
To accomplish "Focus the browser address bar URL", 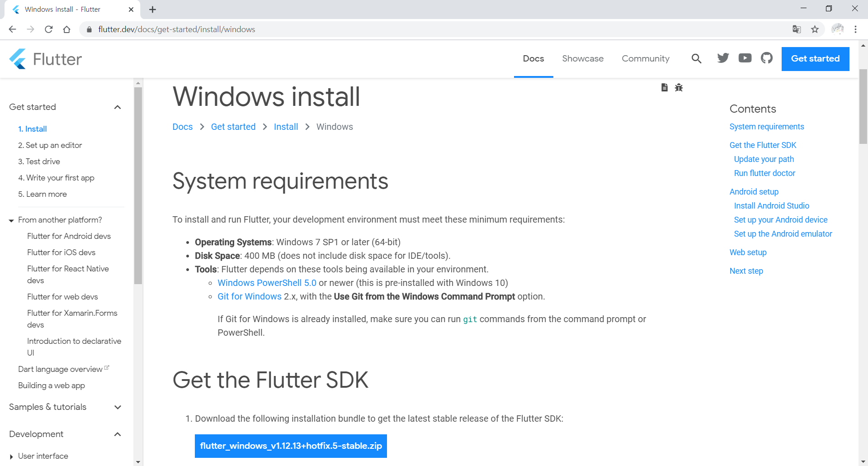I will (176, 29).
